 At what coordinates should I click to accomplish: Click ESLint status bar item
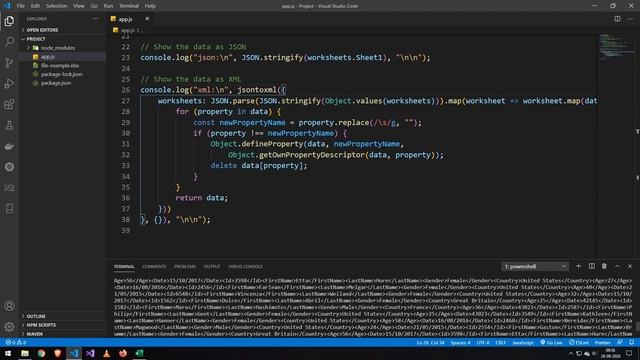tap(579, 342)
